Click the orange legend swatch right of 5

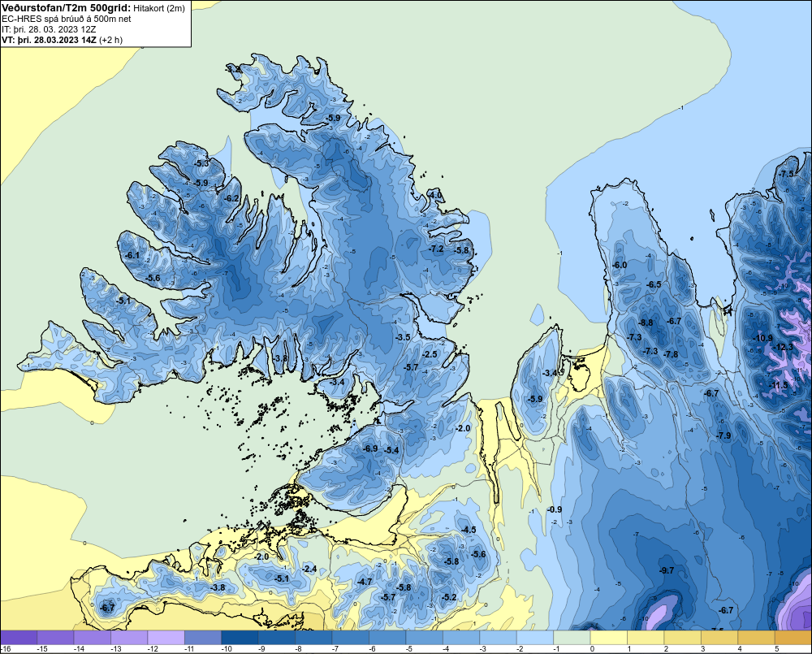coord(793,638)
